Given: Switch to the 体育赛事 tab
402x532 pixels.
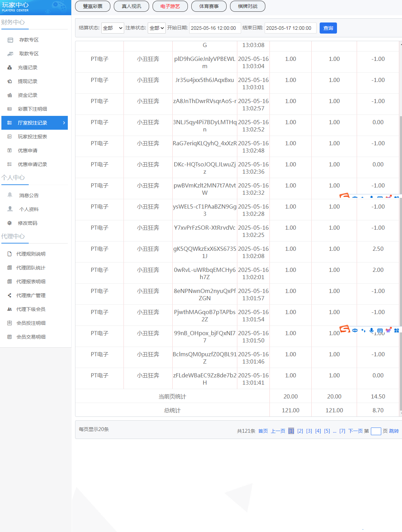Looking at the screenshot, I should click(x=209, y=6).
